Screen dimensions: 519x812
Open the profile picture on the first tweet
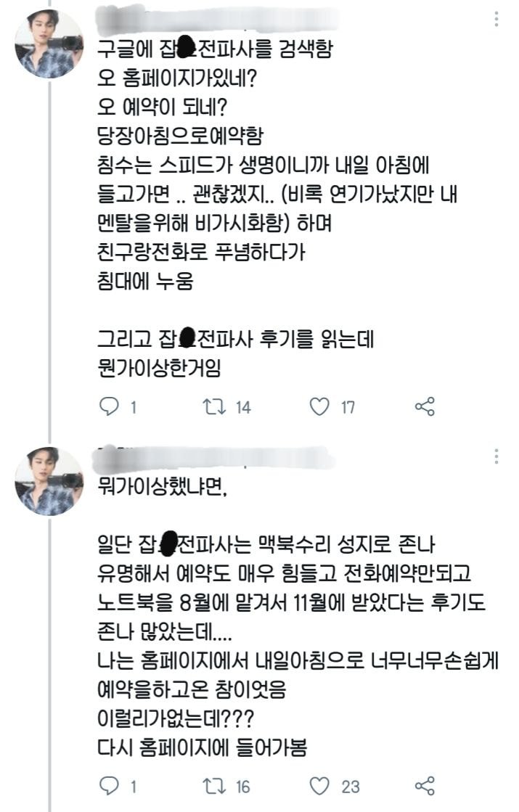click(49, 44)
